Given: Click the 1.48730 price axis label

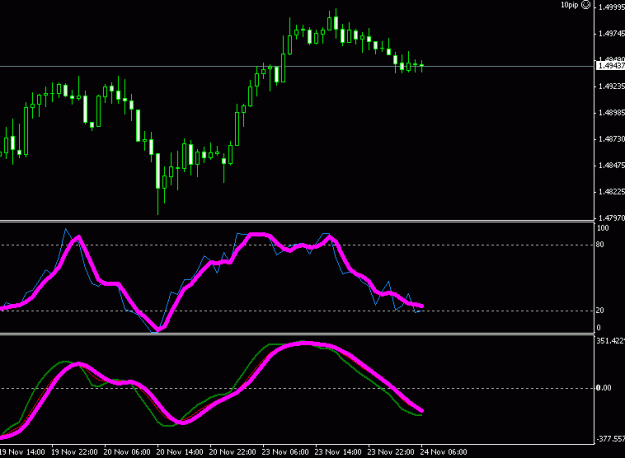Looking at the screenshot, I should pos(612,139).
